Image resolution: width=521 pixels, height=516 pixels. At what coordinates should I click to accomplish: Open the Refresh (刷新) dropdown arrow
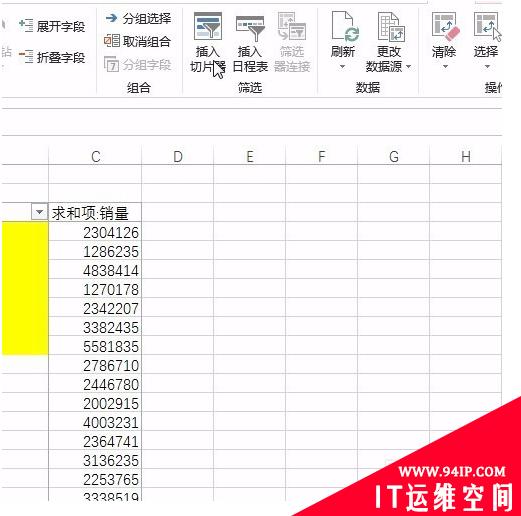[x=342, y=67]
